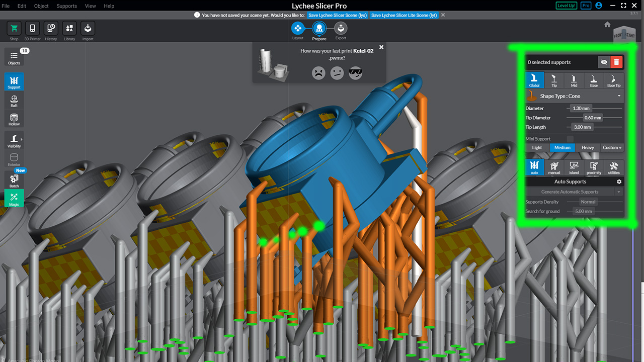Click the Diameter slider value 1.30 mm
This screenshot has width=644, height=362.
[x=581, y=108]
